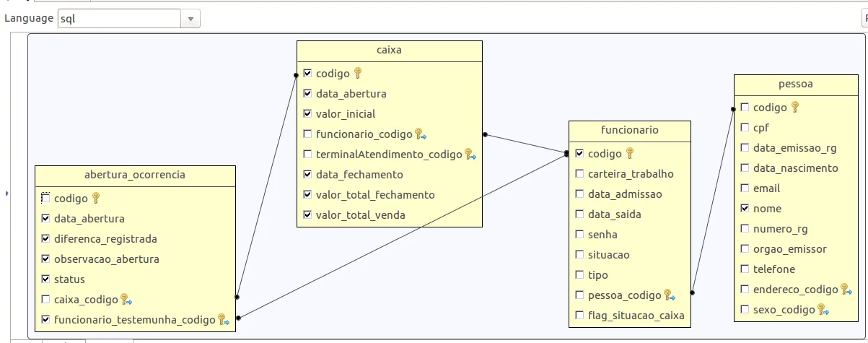This screenshot has width=868, height=343.
Task: Click the foreign key icon beside pessoa_codigo
Action: click(x=670, y=295)
